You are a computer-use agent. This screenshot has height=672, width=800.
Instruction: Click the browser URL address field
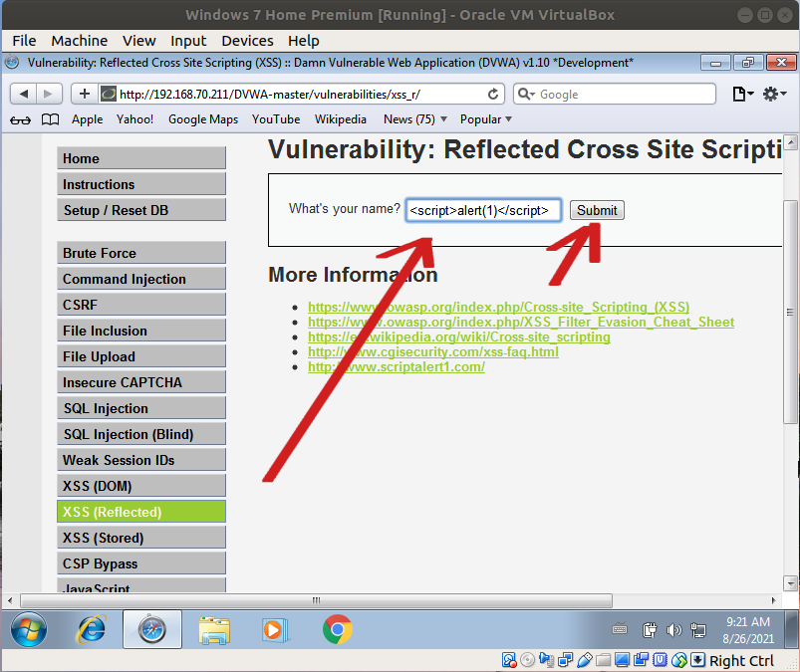click(x=301, y=95)
